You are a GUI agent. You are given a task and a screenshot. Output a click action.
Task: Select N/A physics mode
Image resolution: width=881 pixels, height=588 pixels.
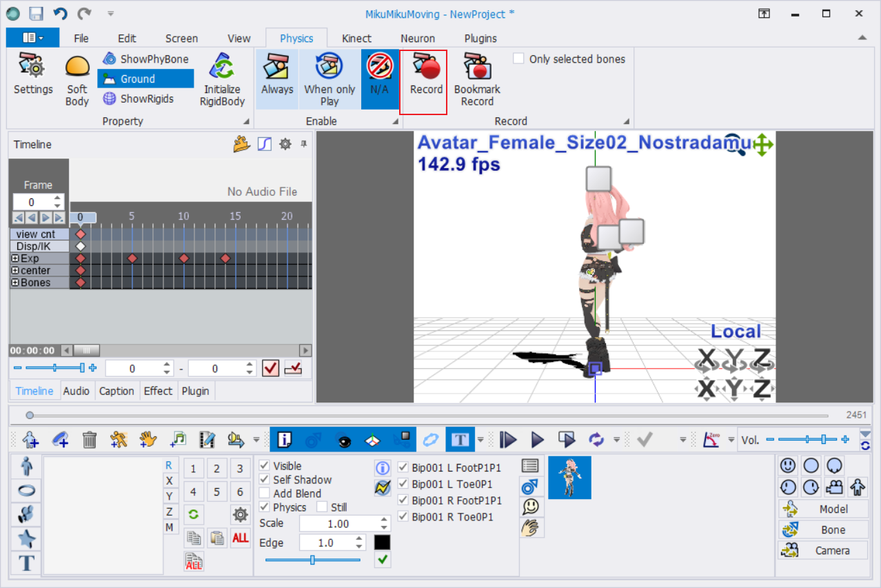pyautogui.click(x=379, y=79)
